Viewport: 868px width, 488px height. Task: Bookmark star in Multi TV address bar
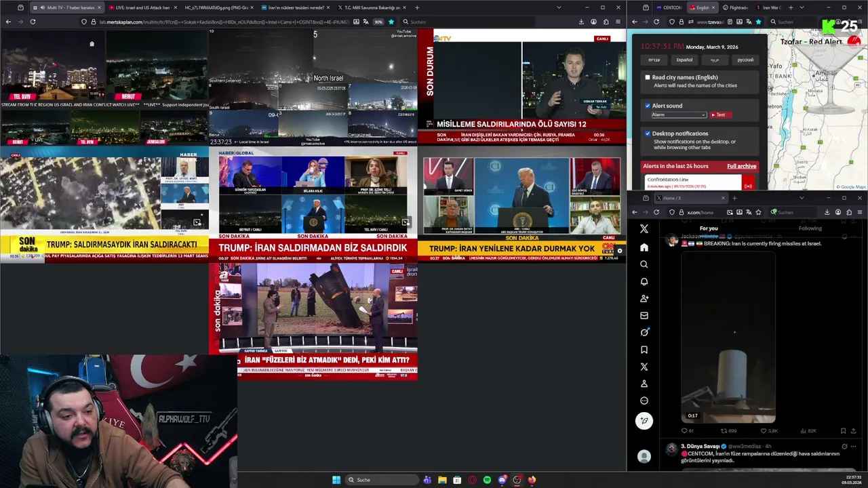click(391, 22)
